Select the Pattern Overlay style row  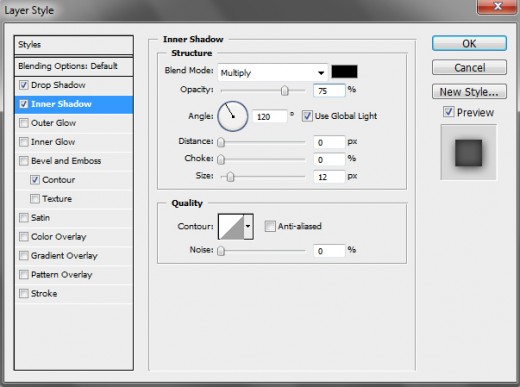pyautogui.click(x=74, y=275)
